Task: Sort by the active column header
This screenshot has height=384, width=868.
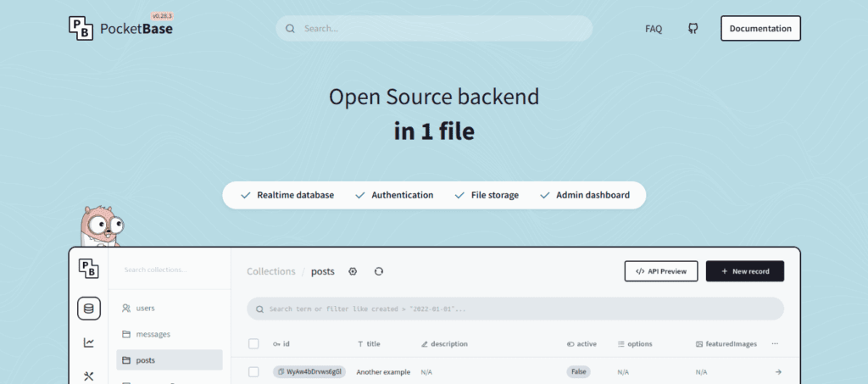Action: tap(581, 343)
